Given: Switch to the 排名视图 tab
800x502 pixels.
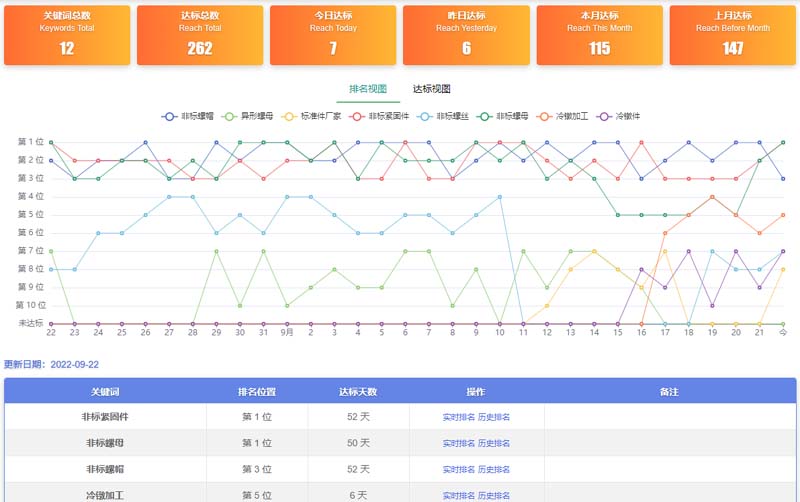Looking at the screenshot, I should point(368,89).
